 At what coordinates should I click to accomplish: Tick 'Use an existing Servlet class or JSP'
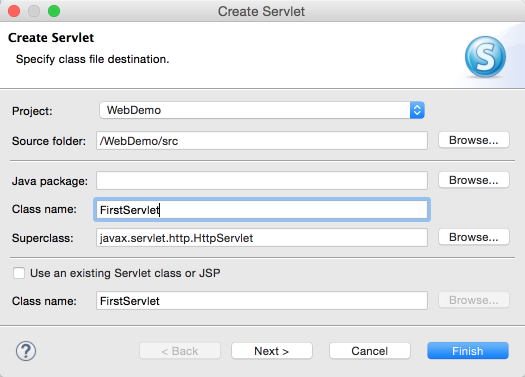click(x=19, y=273)
